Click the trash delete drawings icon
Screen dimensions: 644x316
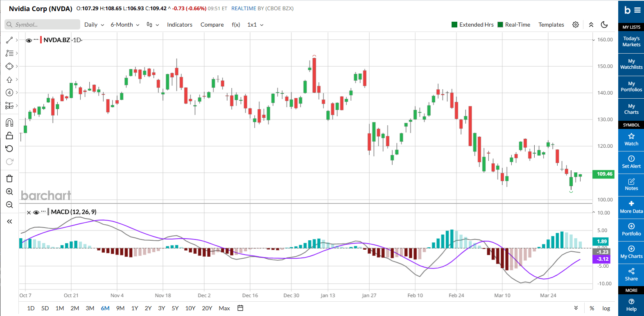[x=9, y=178]
